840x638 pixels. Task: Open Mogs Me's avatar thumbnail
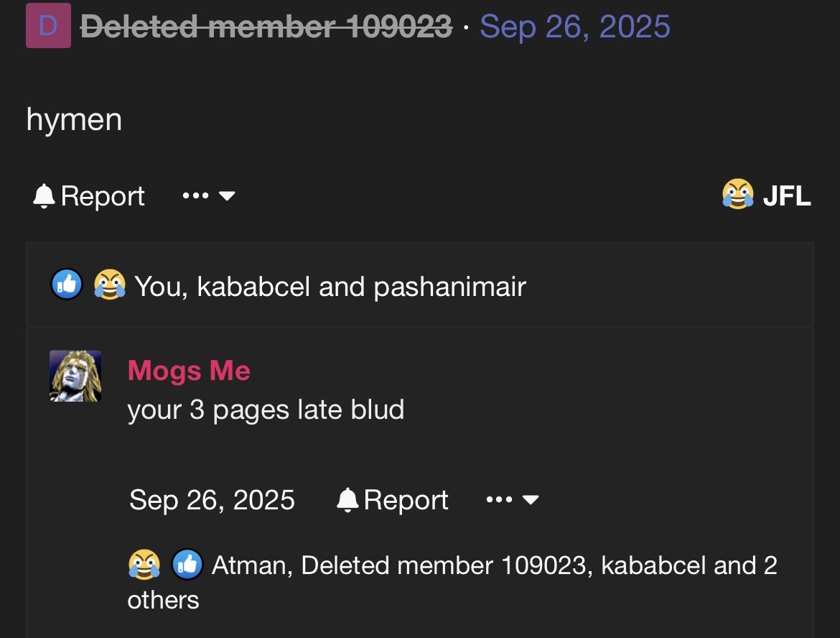pyautogui.click(x=75, y=376)
